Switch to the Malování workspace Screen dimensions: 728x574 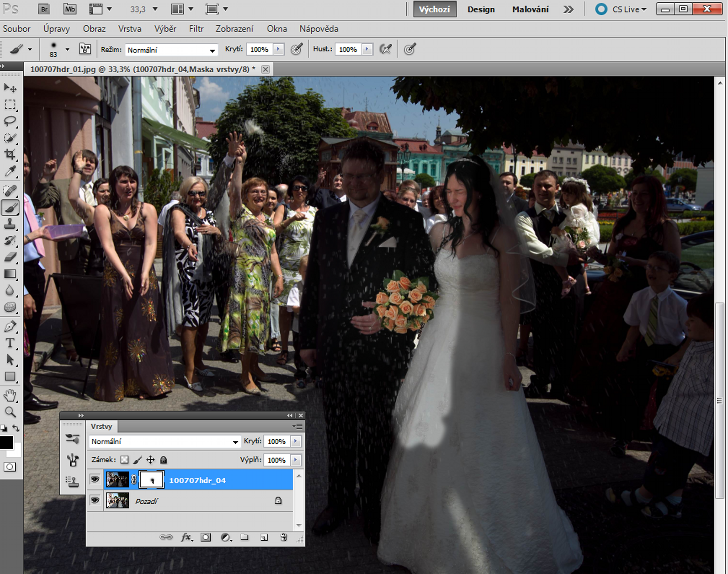coord(530,10)
